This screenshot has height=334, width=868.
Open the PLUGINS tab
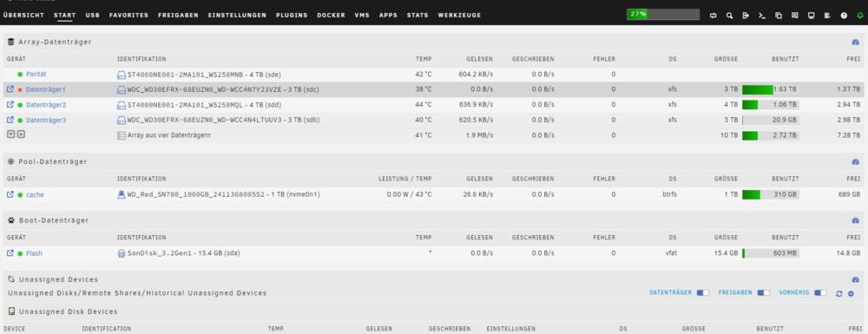pyautogui.click(x=291, y=16)
